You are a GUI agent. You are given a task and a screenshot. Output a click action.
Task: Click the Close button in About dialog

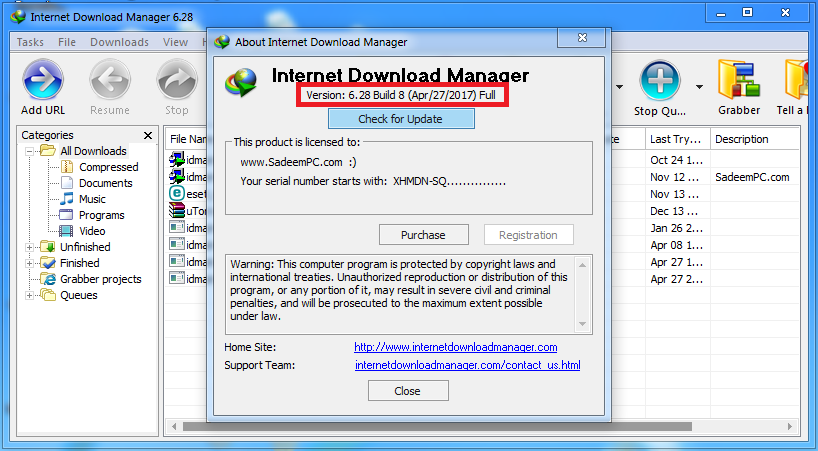(x=408, y=391)
